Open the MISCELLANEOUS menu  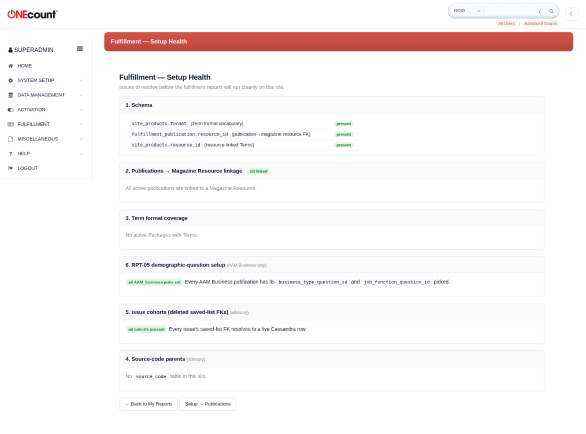(x=38, y=139)
